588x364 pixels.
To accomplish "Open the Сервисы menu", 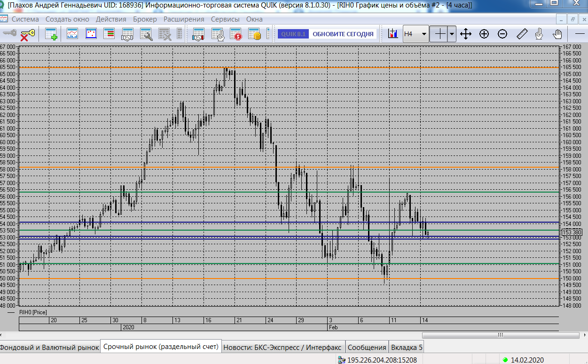I will coord(225,19).
